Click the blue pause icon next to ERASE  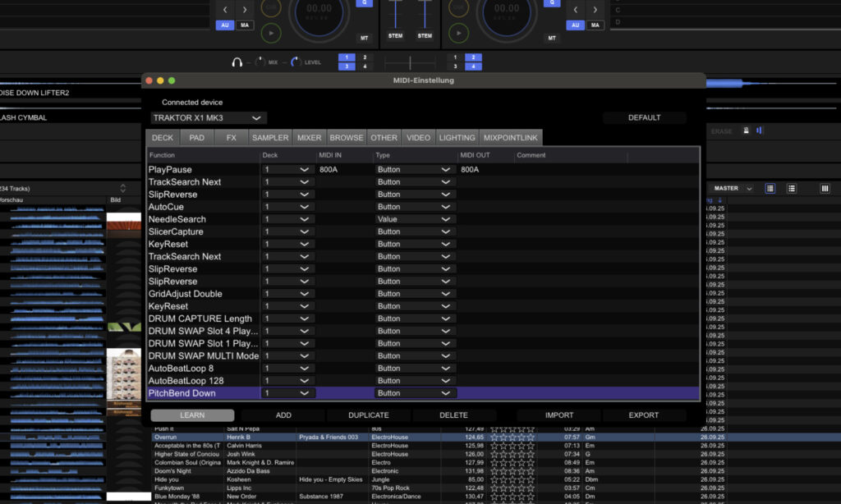pyautogui.click(x=759, y=131)
